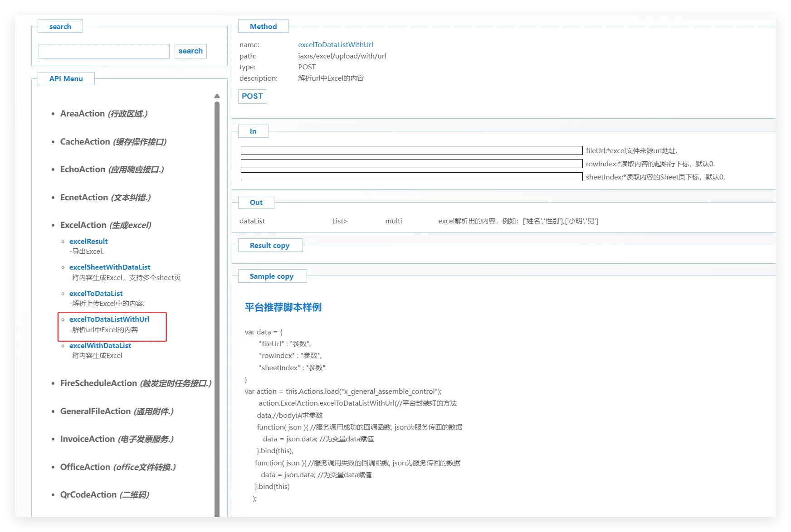Click method name excelToDataListWithUrl in Method panel
Screen dimensions: 791x532
coord(336,45)
